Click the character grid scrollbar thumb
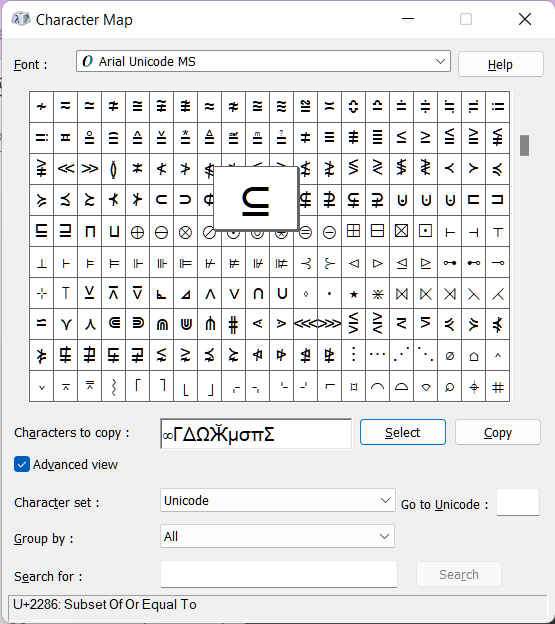Image resolution: width=555 pixels, height=624 pixels. (x=524, y=145)
